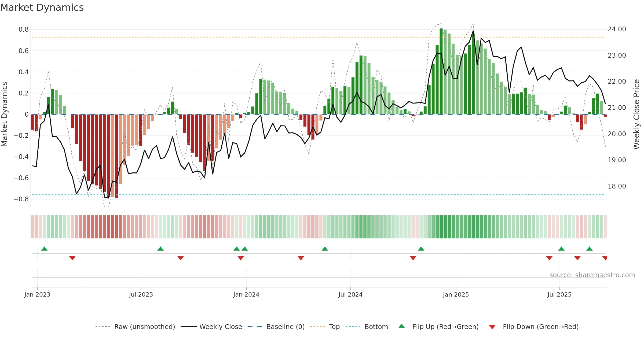Select the green flip-up marker around November 2024
The width and height of the screenshot is (644, 362).
[x=421, y=249]
